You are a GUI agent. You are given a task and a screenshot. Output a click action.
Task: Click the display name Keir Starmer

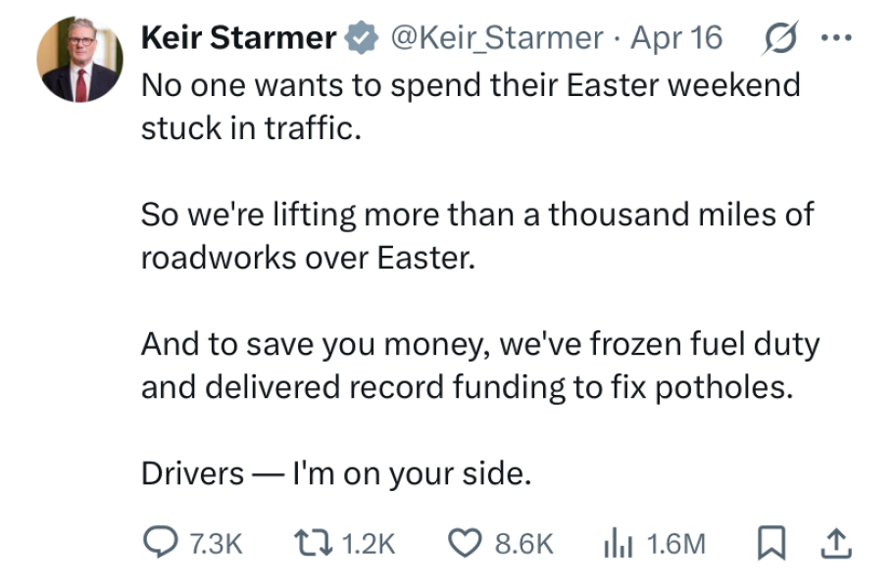(x=238, y=38)
